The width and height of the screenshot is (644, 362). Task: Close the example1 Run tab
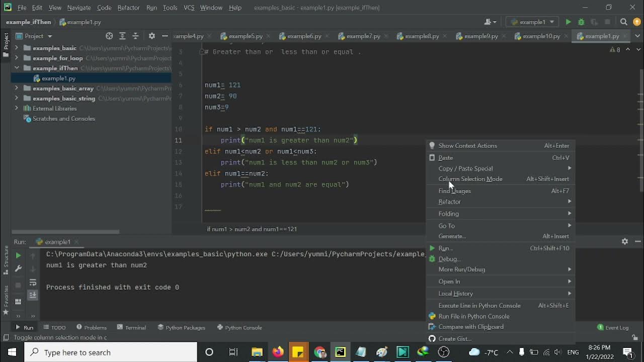[77, 242]
